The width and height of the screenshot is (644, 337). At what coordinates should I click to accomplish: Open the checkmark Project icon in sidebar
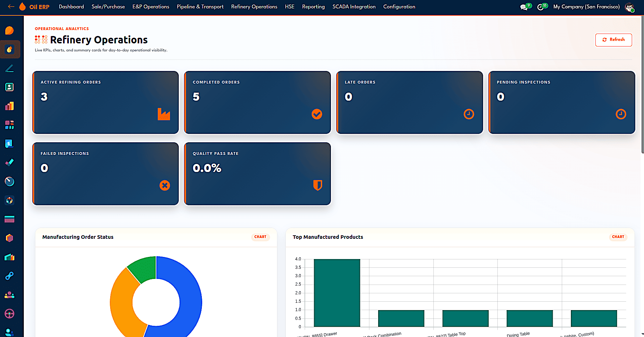[9, 163]
